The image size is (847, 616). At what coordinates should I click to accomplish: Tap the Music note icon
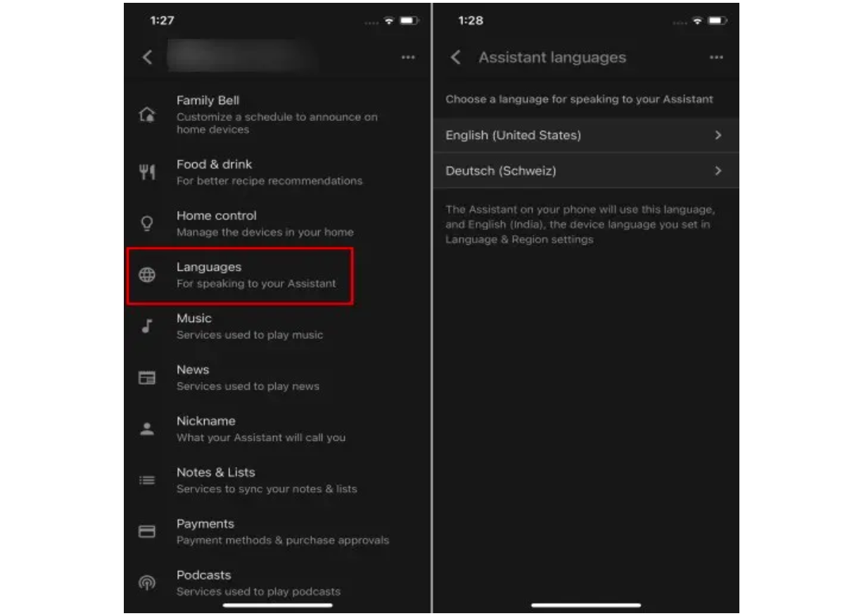[x=147, y=326]
